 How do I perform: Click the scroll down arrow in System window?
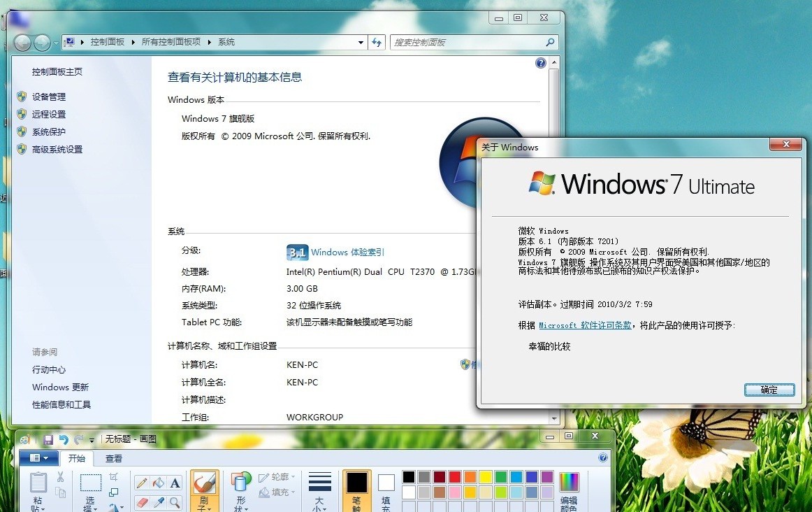pos(554,418)
